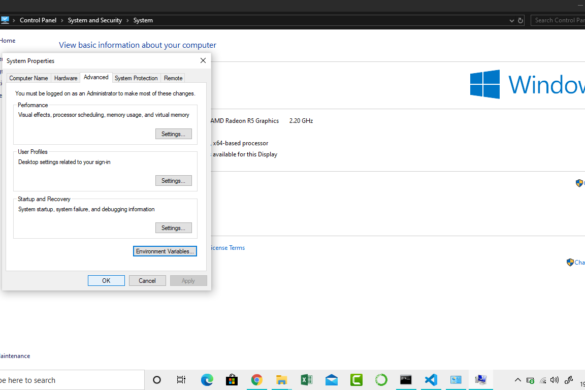The height and width of the screenshot is (390, 585).
Task: Close the System Properties dialog
Action: click(203, 60)
